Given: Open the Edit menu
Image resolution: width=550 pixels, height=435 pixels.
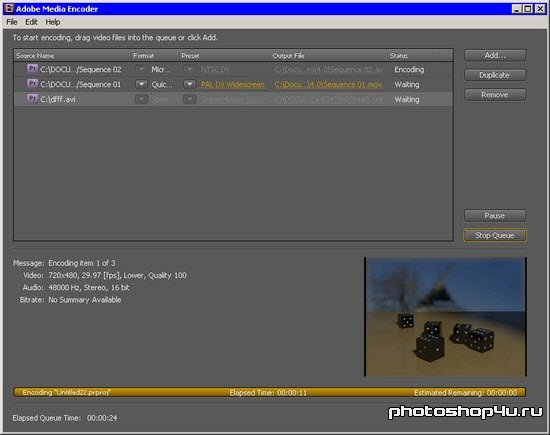Looking at the screenshot, I should pos(31,22).
